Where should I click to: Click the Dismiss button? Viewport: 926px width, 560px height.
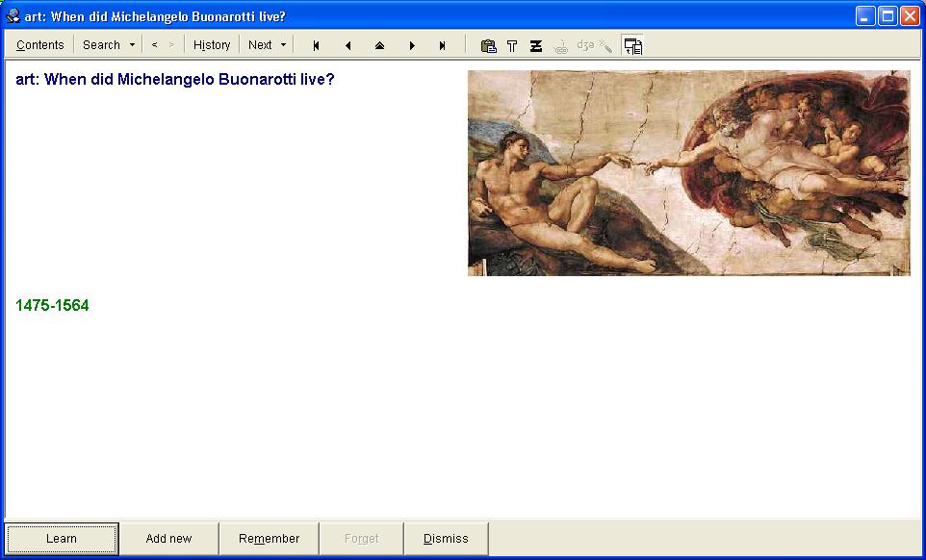(x=446, y=539)
